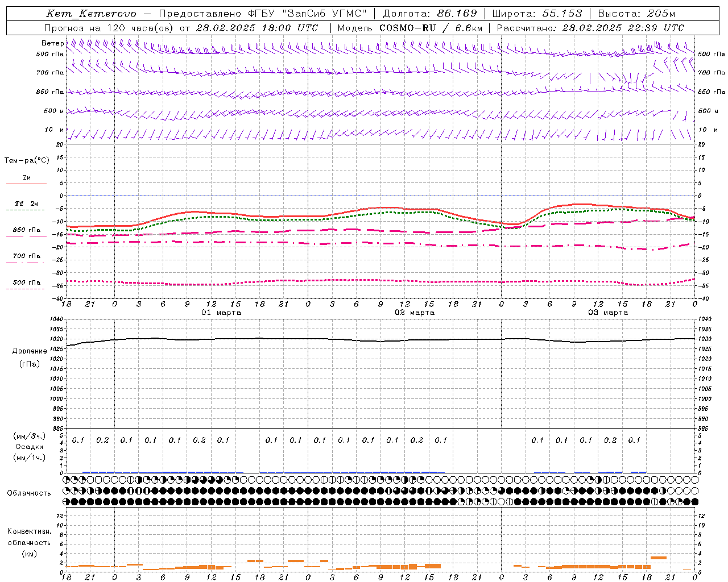Screen dimensions: 728x582
Task: Click the Осадки precipitation label
Action: point(30,447)
